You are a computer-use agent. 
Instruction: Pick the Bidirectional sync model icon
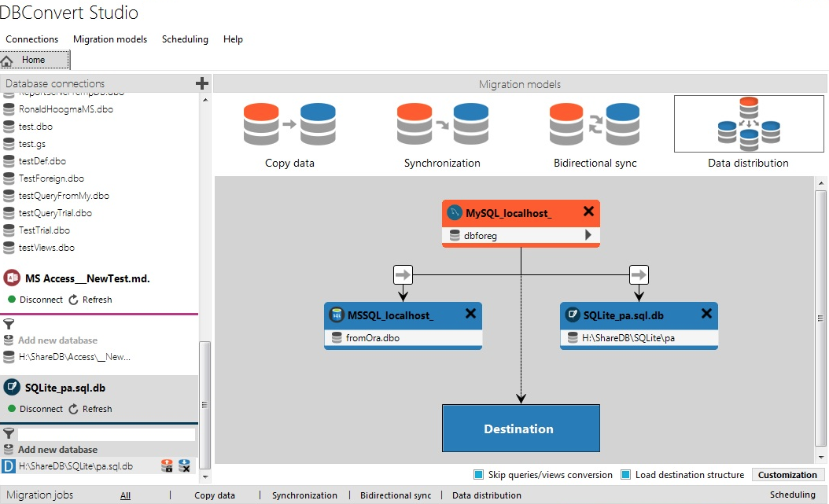pyautogui.click(x=594, y=124)
